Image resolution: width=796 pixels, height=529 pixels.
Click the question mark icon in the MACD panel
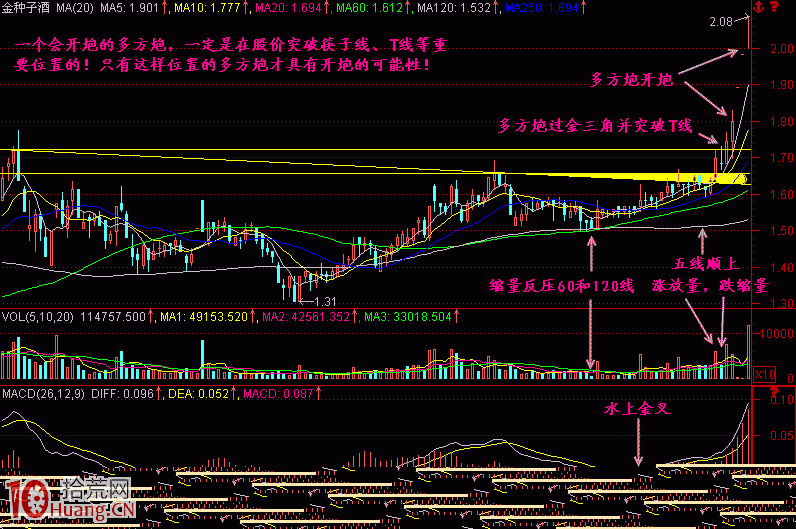coord(774,391)
